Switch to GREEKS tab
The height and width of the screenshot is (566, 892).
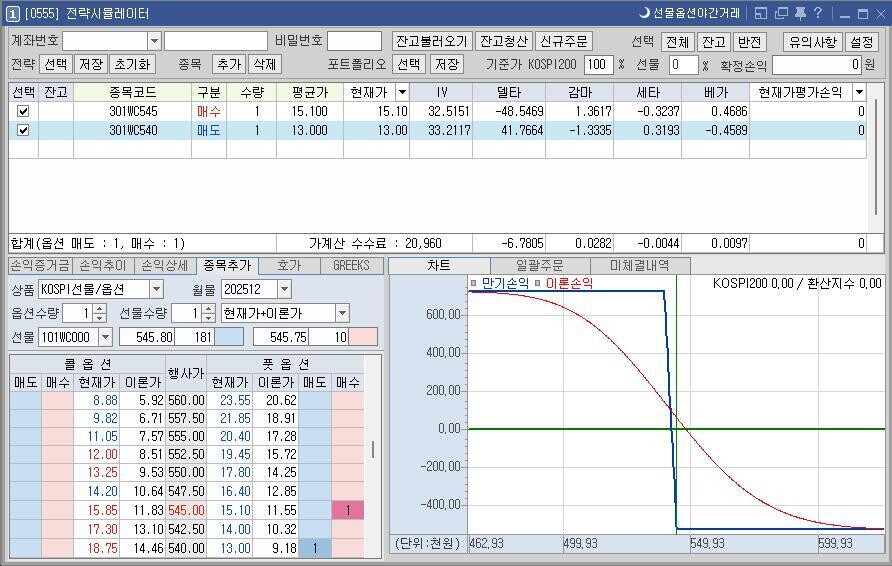(x=351, y=265)
